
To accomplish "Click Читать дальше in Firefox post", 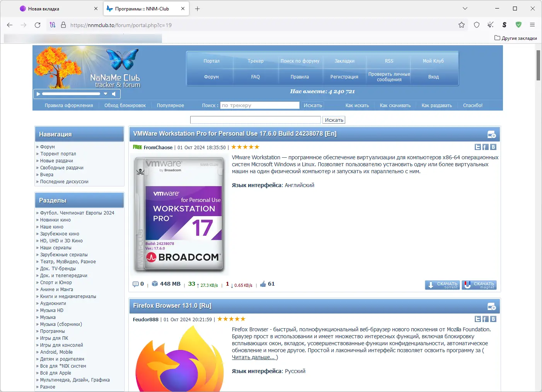I will (x=254, y=358).
